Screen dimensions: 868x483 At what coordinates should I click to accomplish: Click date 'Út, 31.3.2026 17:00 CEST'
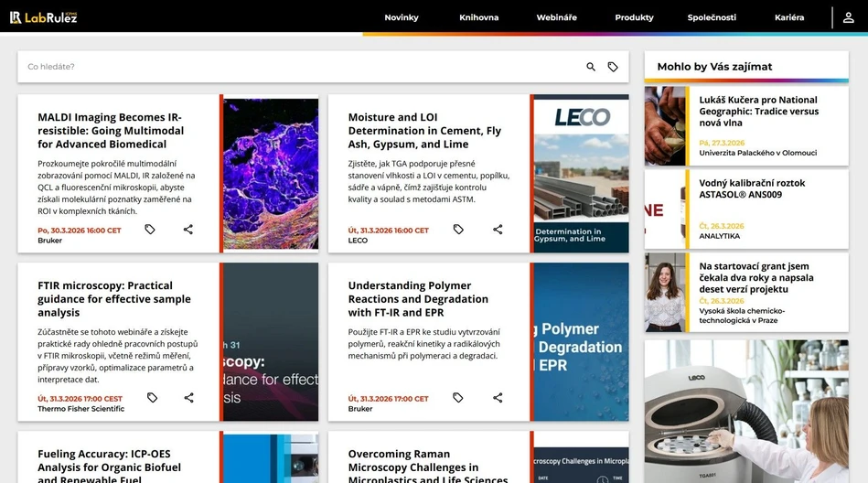[x=80, y=399]
